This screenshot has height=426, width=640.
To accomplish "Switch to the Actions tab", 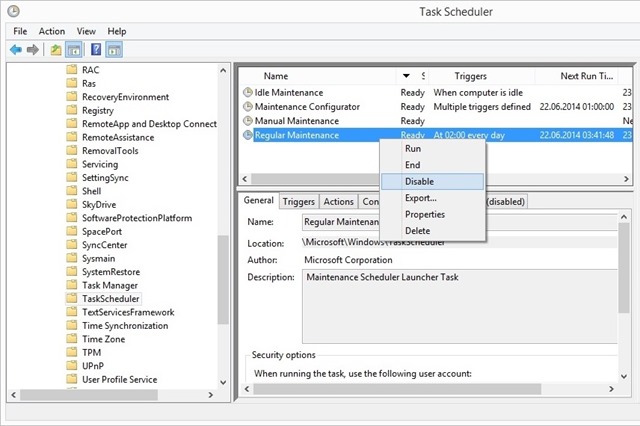I will pos(338,202).
